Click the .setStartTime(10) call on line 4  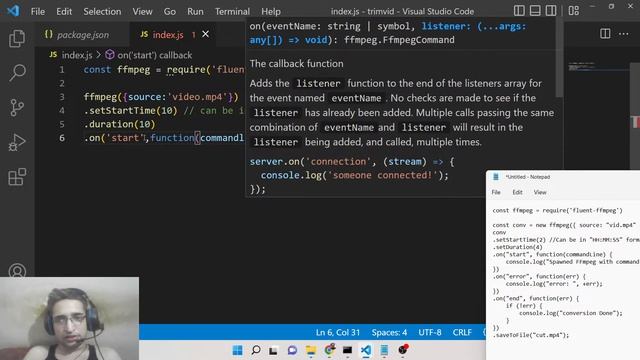pos(131,111)
